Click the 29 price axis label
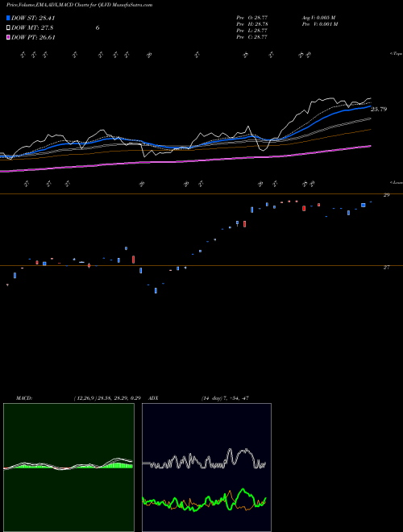The height and width of the screenshot is (532, 403). coord(386,195)
